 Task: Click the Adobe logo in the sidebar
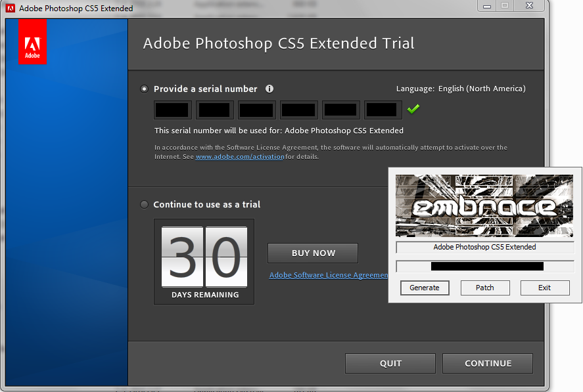(32, 41)
